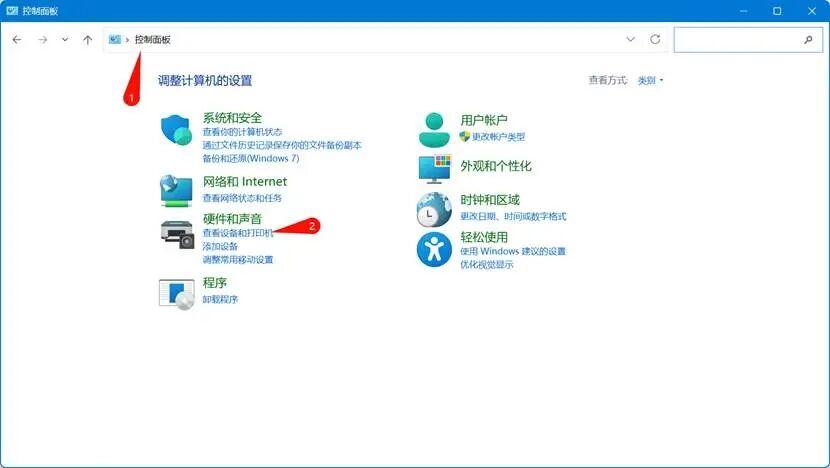
Task: Click 添加设备 link
Action: click(220, 246)
